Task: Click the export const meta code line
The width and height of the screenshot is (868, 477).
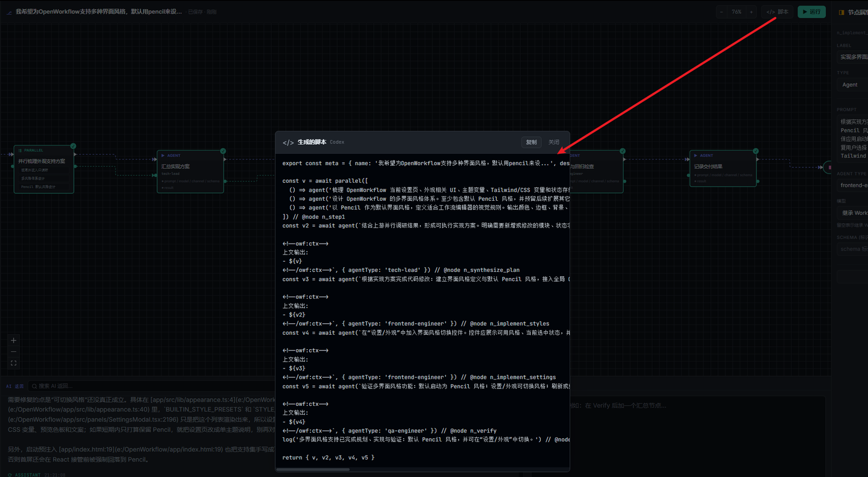Action: (426, 163)
